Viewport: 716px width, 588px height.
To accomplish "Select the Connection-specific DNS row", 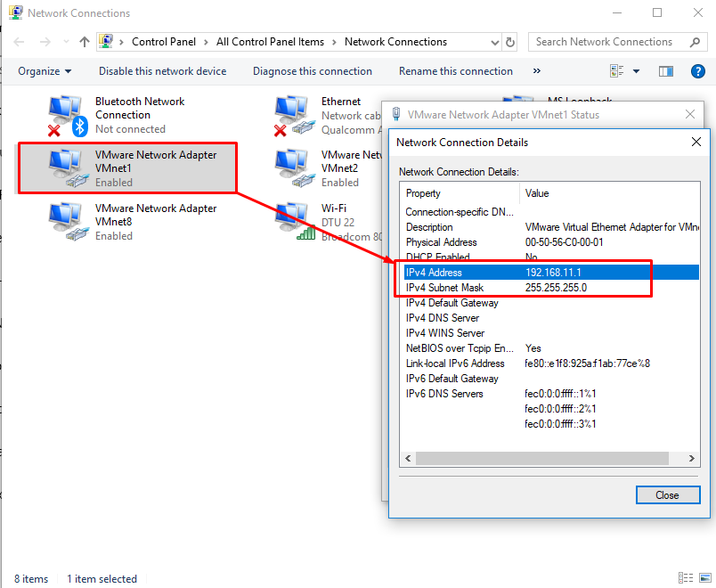I will click(550, 212).
